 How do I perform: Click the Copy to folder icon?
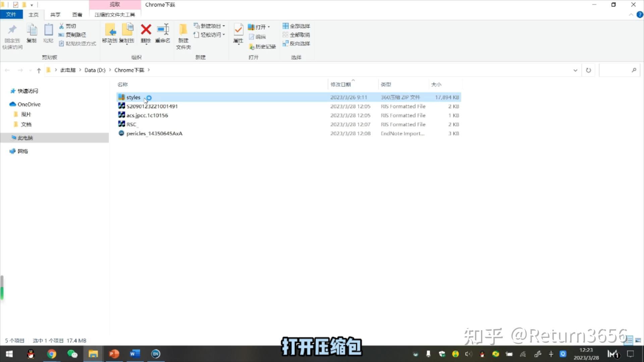pos(127,30)
